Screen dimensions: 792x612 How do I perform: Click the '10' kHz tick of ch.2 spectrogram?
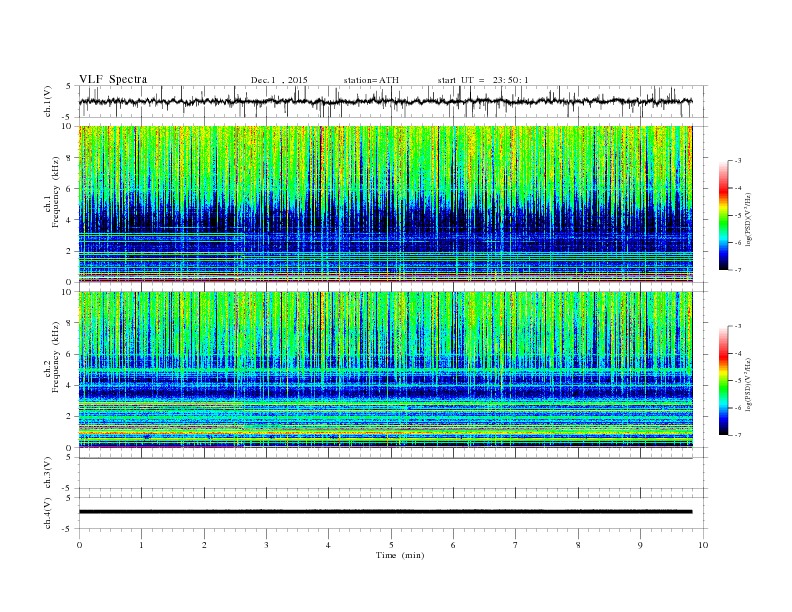tap(67, 292)
